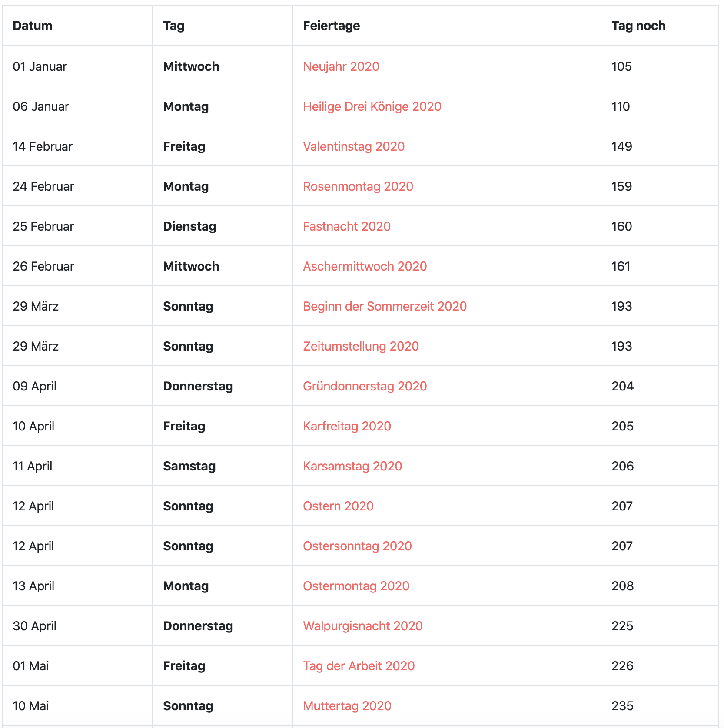The width and height of the screenshot is (724, 728).
Task: Open the Zeitumstellung 2020 link
Action: [x=361, y=346]
